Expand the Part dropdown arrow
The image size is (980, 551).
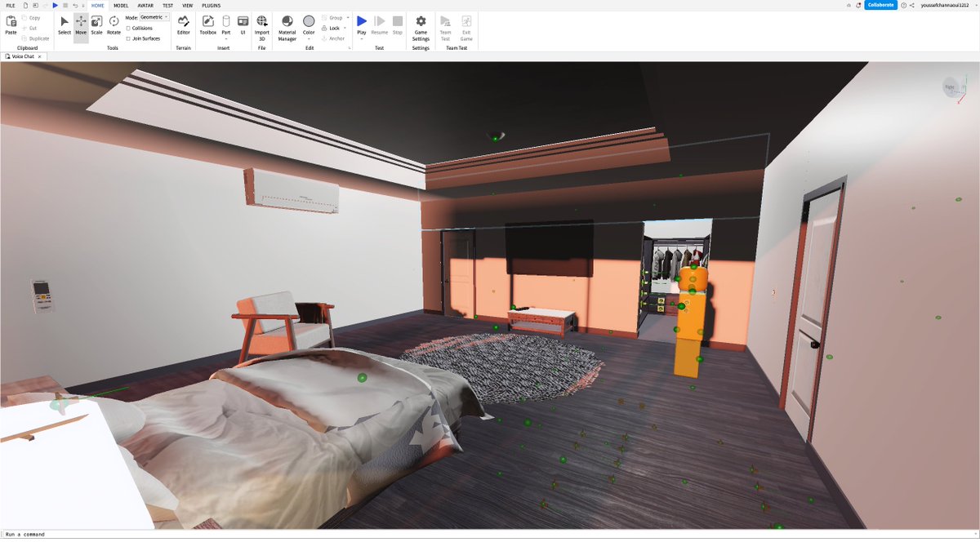[x=226, y=38]
